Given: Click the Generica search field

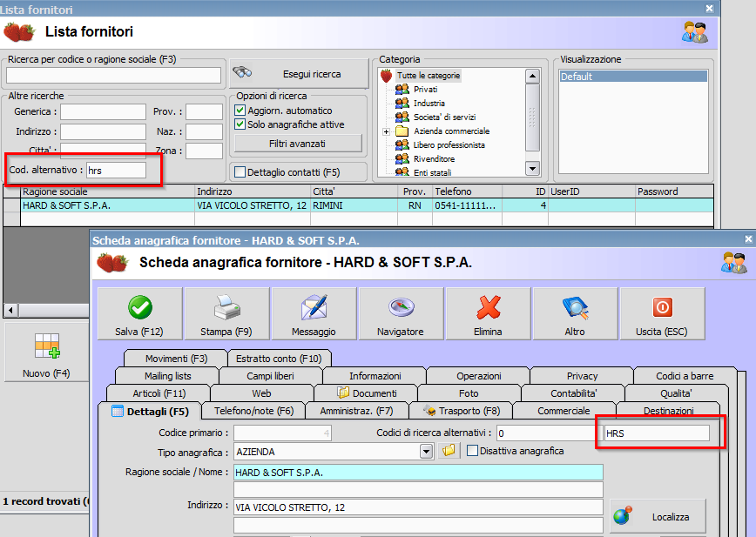Looking at the screenshot, I should click(x=103, y=111).
